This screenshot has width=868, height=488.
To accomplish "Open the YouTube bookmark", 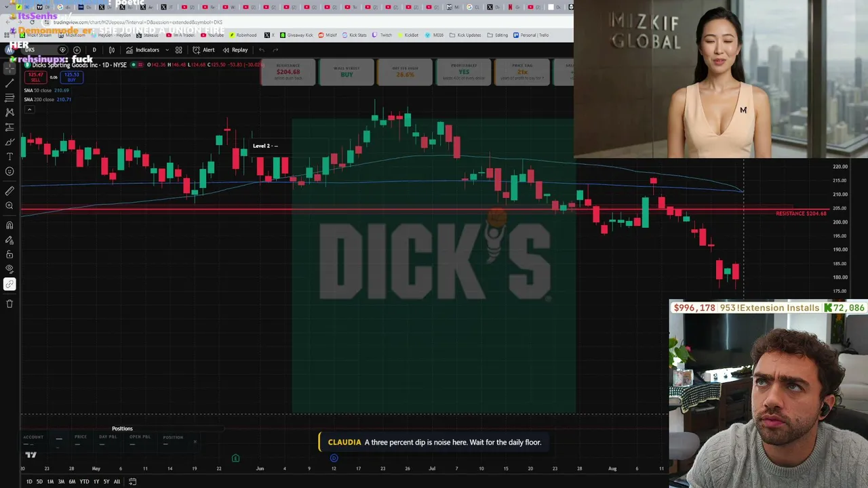I will click(214, 35).
